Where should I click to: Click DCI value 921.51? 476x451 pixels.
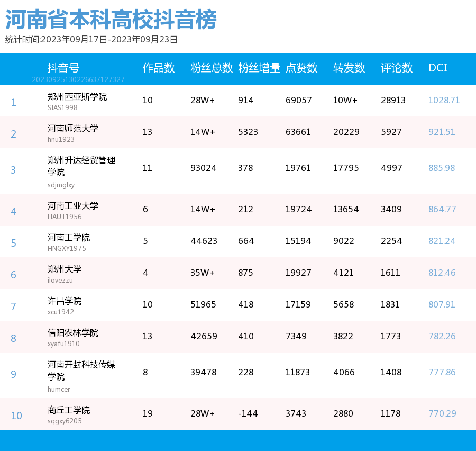pos(442,132)
